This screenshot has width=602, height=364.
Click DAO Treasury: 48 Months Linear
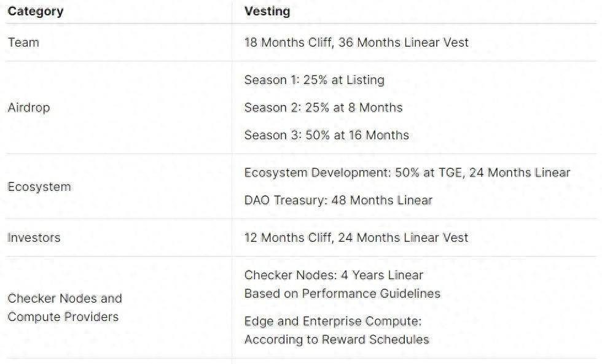(x=338, y=200)
